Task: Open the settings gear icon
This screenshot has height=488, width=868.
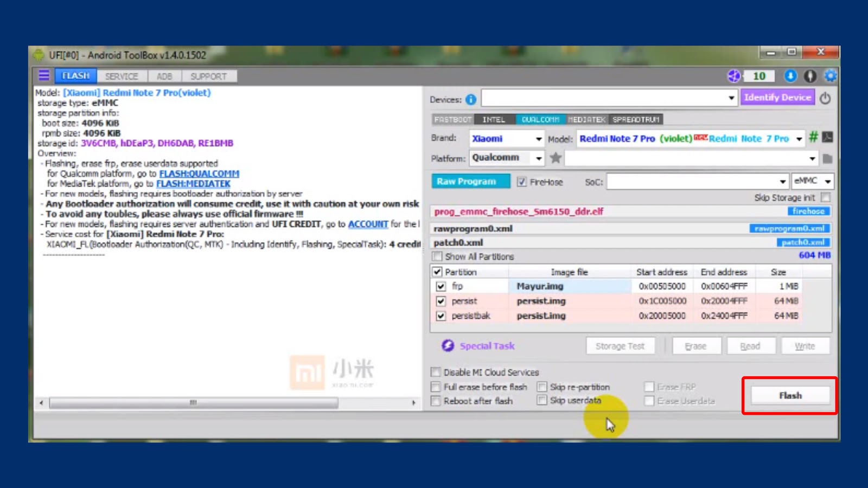Action: pyautogui.click(x=830, y=76)
